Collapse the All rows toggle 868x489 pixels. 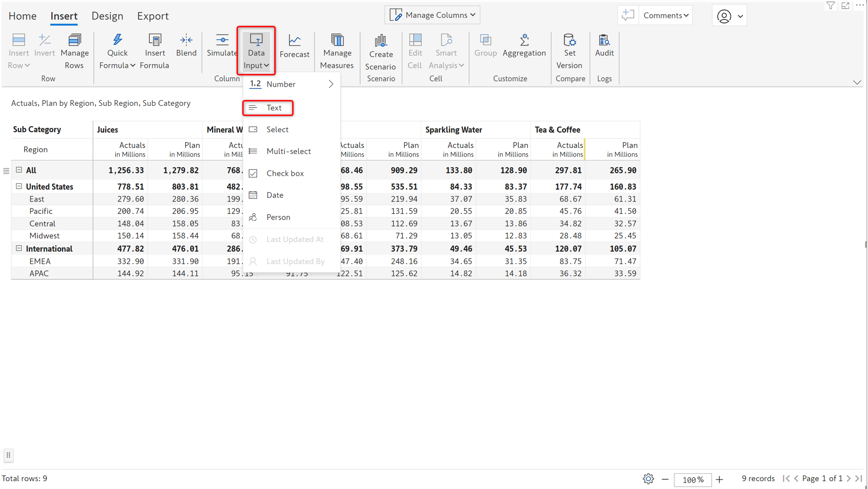pyautogui.click(x=19, y=170)
